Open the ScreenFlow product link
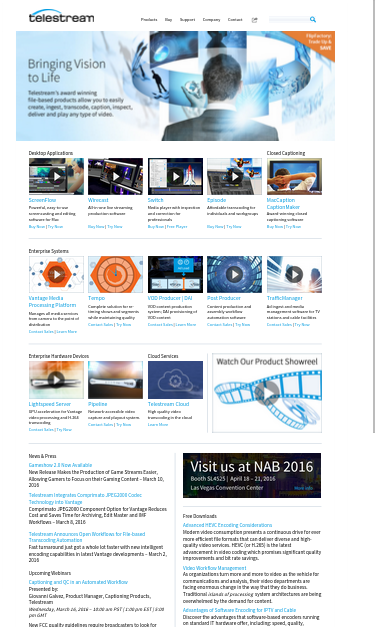 (42, 200)
